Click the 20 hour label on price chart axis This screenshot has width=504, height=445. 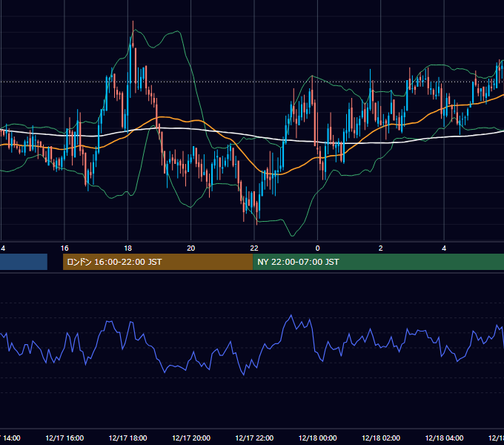(191, 248)
